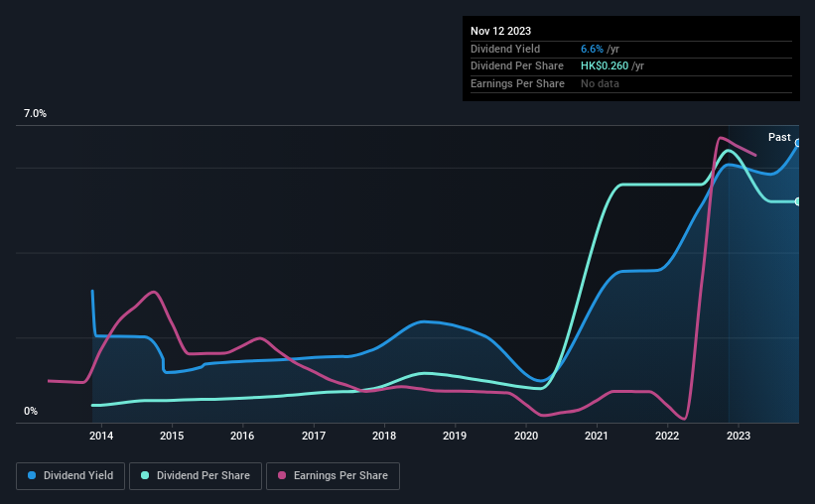Click the 0% y-axis label
This screenshot has height=504, width=815.
pos(31,411)
